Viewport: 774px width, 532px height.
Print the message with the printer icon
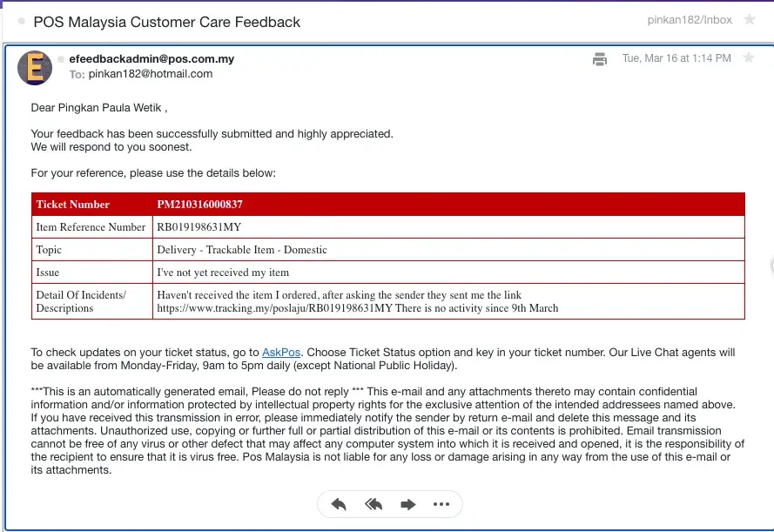click(x=600, y=59)
